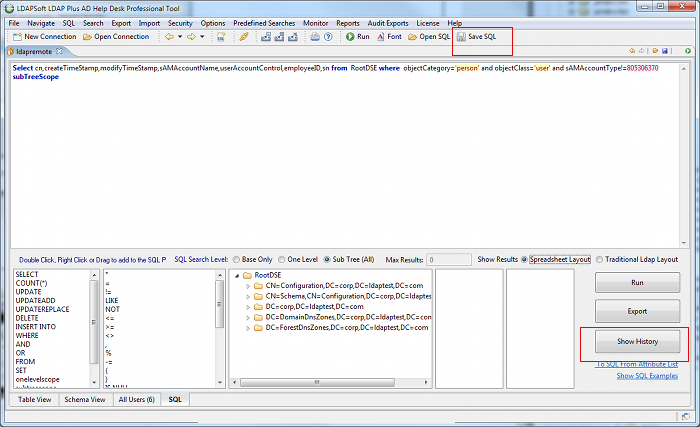The height and width of the screenshot is (427, 700).
Task: Click Open SQL in the toolbar
Action: 427,37
